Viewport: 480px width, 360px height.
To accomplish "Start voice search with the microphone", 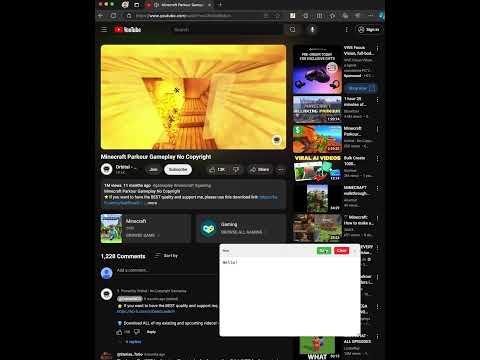I will (312, 30).
